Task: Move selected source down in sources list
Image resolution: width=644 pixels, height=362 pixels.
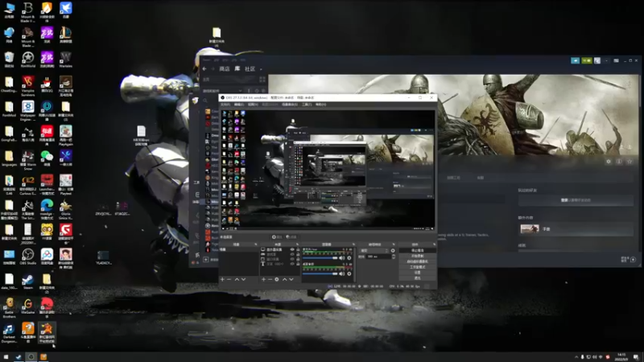Action: [291, 279]
